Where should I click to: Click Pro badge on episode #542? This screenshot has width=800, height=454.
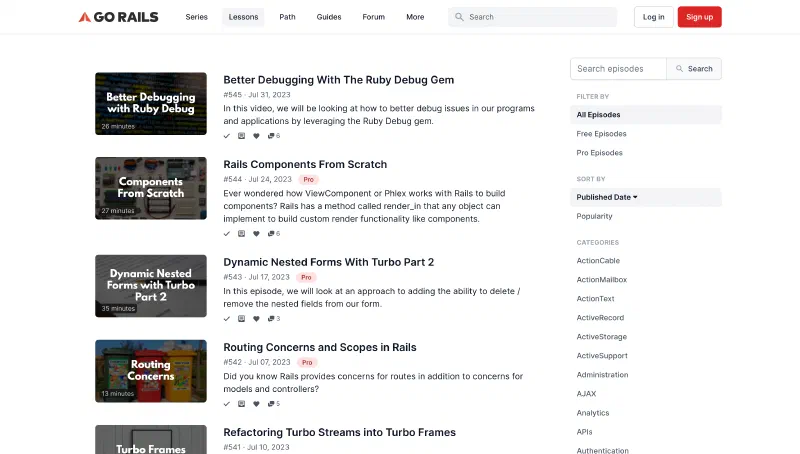point(307,363)
